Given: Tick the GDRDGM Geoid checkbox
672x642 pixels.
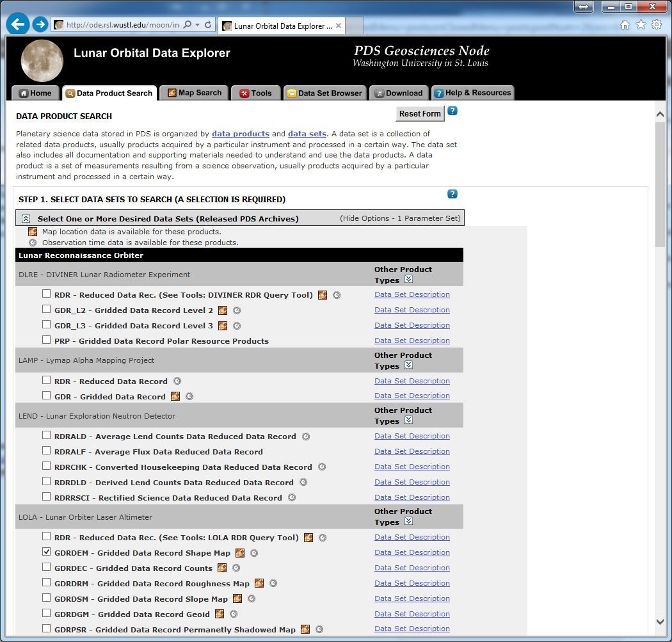Looking at the screenshot, I should [46, 613].
